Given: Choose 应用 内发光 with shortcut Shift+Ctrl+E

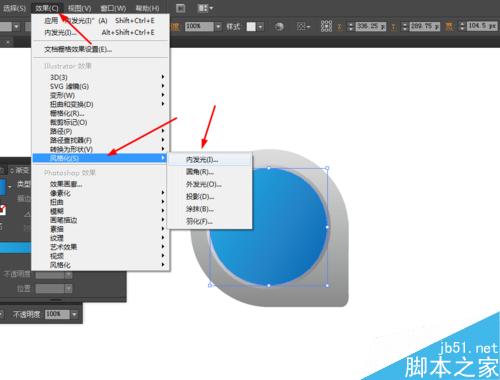Looking at the screenshot, I should tap(100, 21).
